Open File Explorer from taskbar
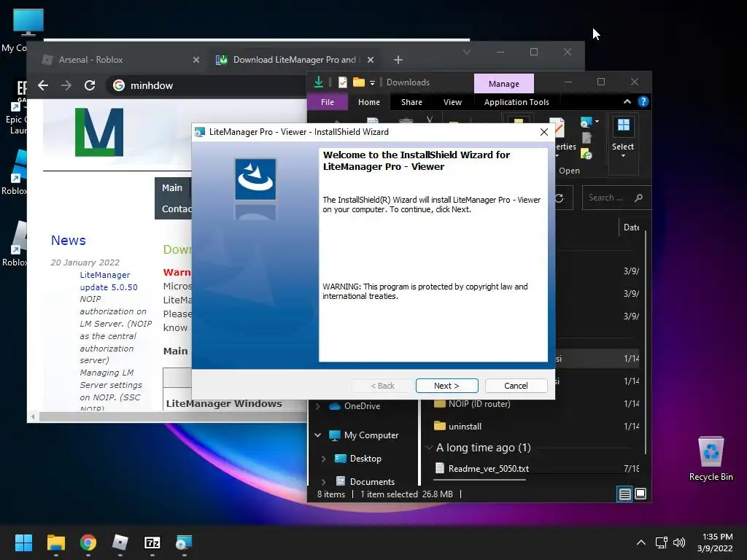Image resolution: width=747 pixels, height=560 pixels. point(55,542)
